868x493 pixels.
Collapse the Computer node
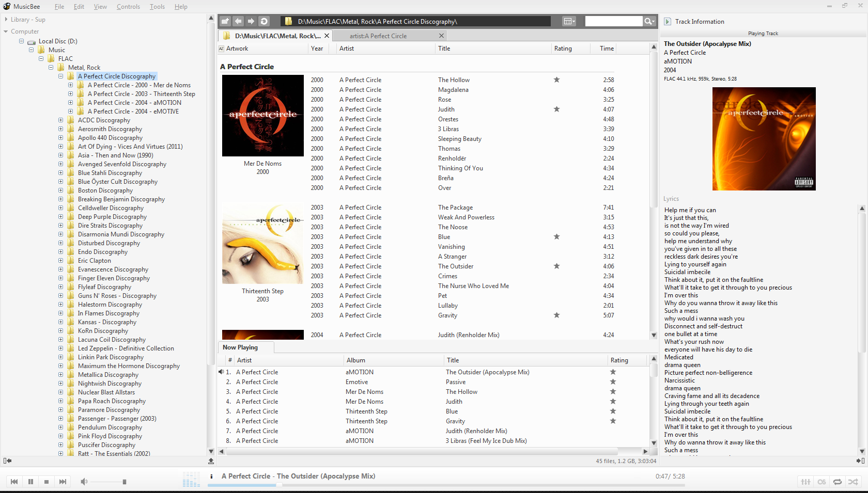(6, 31)
